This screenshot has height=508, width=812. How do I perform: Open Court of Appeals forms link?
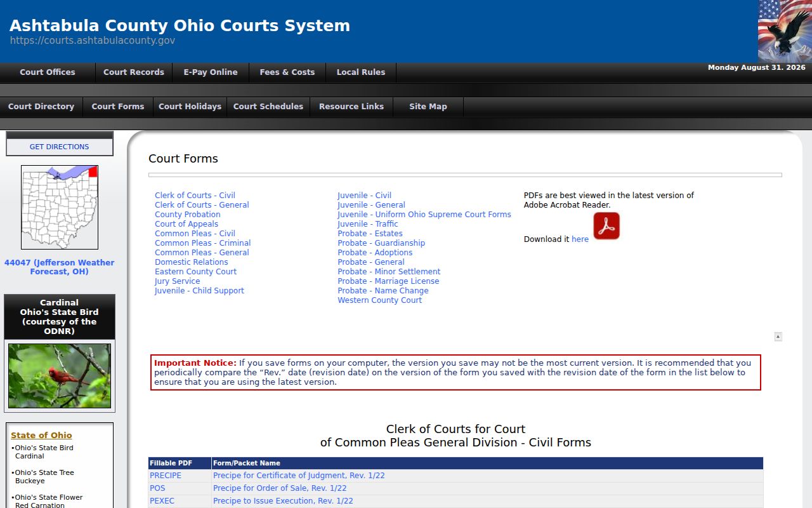point(187,224)
